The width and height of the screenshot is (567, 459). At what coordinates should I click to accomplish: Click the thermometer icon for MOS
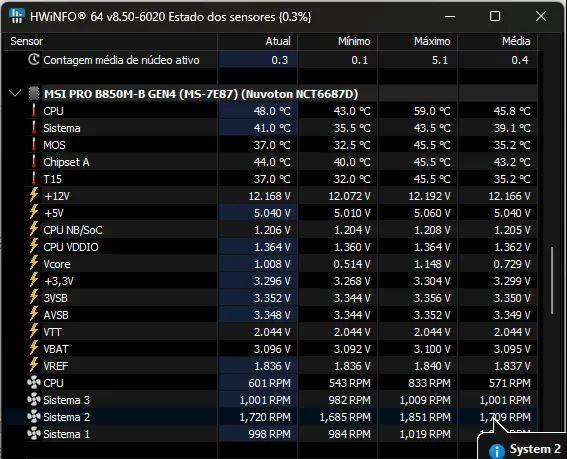[x=34, y=145]
